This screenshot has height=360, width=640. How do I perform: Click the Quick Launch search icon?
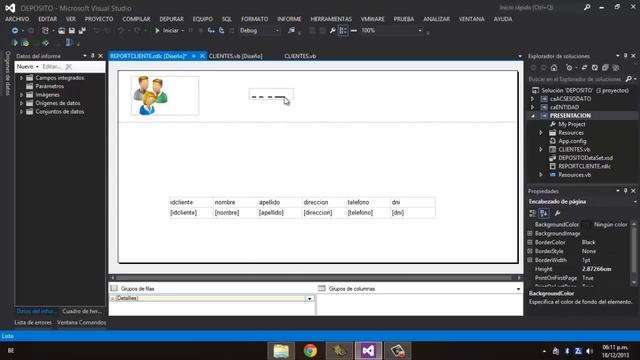(x=587, y=7)
